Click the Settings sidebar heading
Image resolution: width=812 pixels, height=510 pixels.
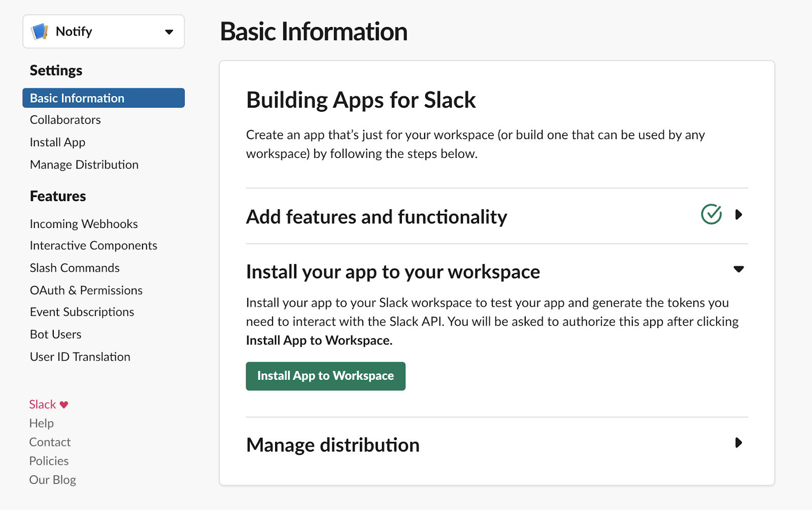[x=56, y=71]
